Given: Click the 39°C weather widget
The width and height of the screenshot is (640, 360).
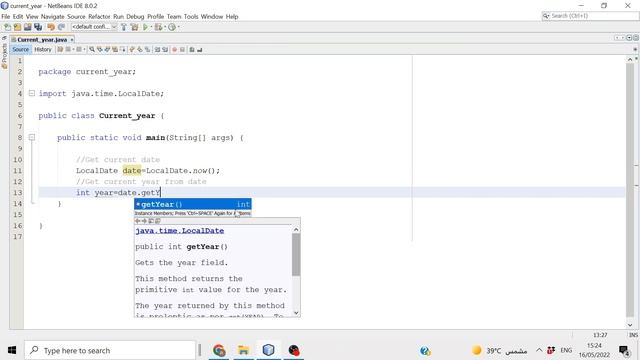Looking at the screenshot, I should tap(499, 350).
